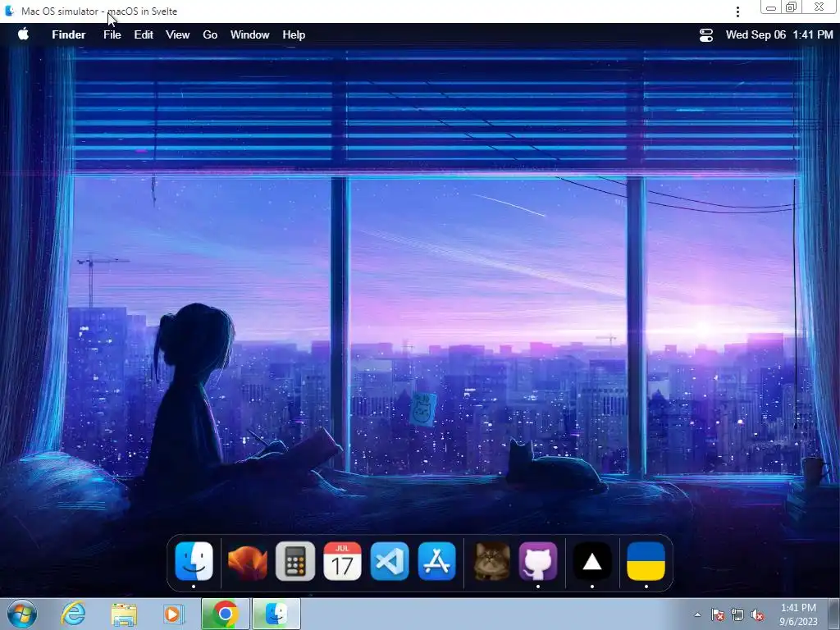Click the cat portrait dock icon
This screenshot has width=840, height=630.
[492, 561]
